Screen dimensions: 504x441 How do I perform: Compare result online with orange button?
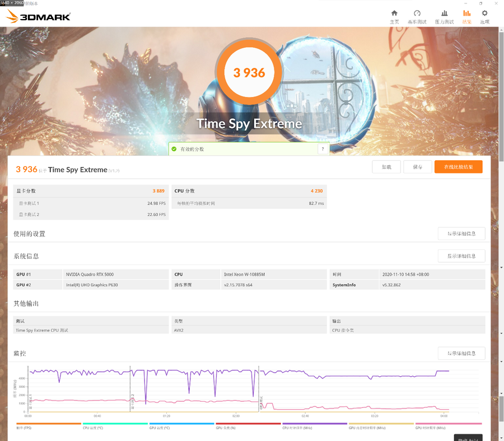[x=458, y=167]
